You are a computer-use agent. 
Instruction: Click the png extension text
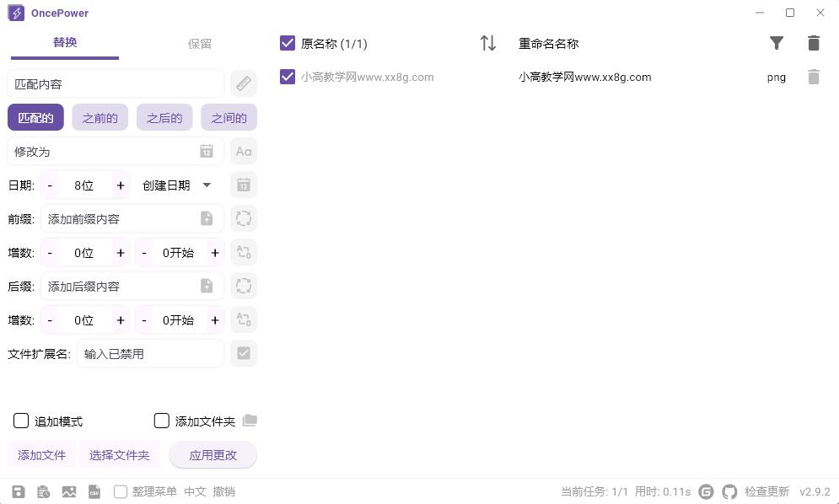777,78
